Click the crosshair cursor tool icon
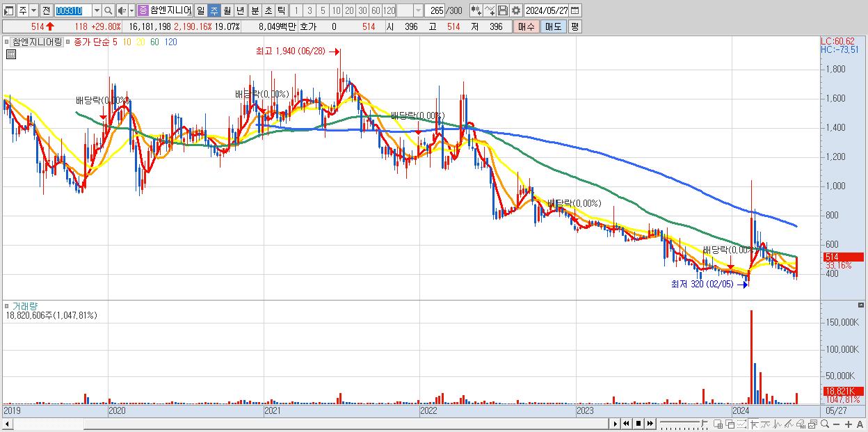This screenshot has width=868, height=432. [754, 424]
